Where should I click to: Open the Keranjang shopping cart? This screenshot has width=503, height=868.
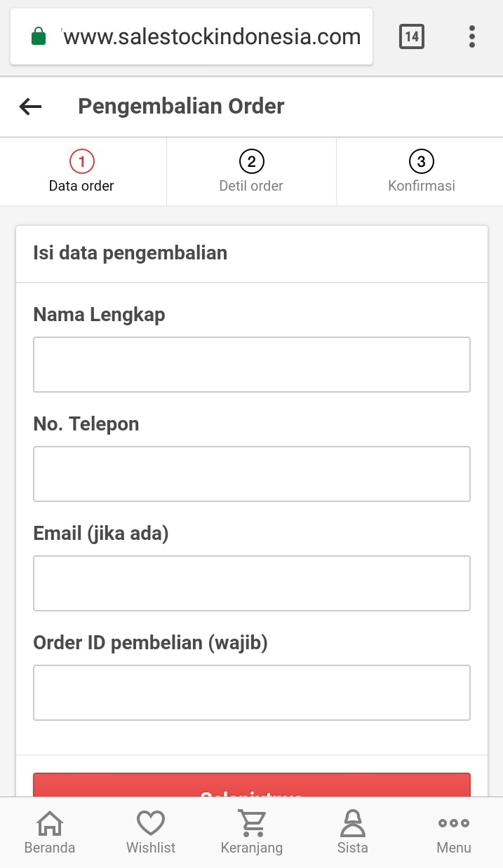[x=251, y=832]
